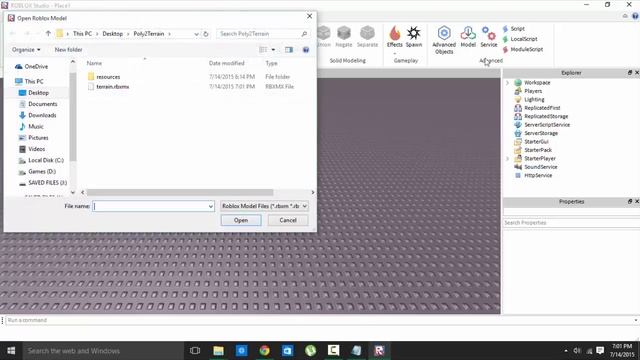Viewport: 640px width, 360px height.
Task: Click the Service gears icon
Action: 489,37
